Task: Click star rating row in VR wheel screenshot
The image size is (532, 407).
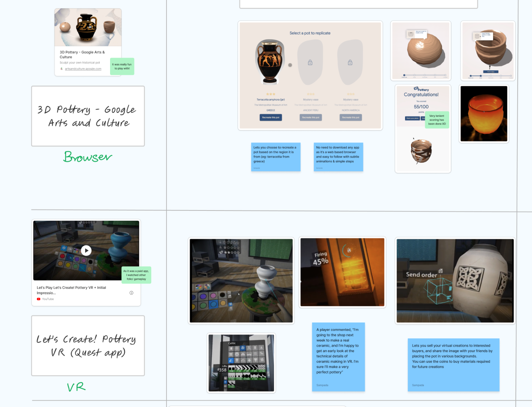Action: 229,248
